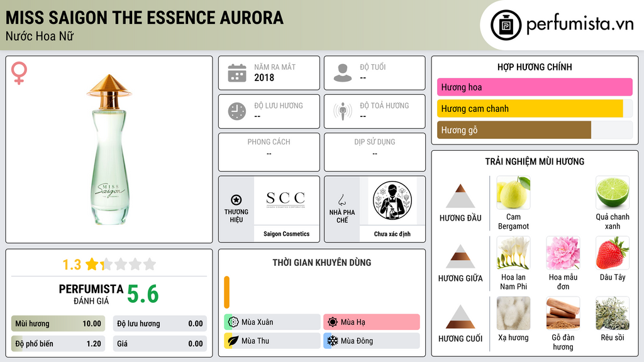Select the Độ lưu hương 0.00 score bar
Screen dimensions: 644x362
click(160, 324)
